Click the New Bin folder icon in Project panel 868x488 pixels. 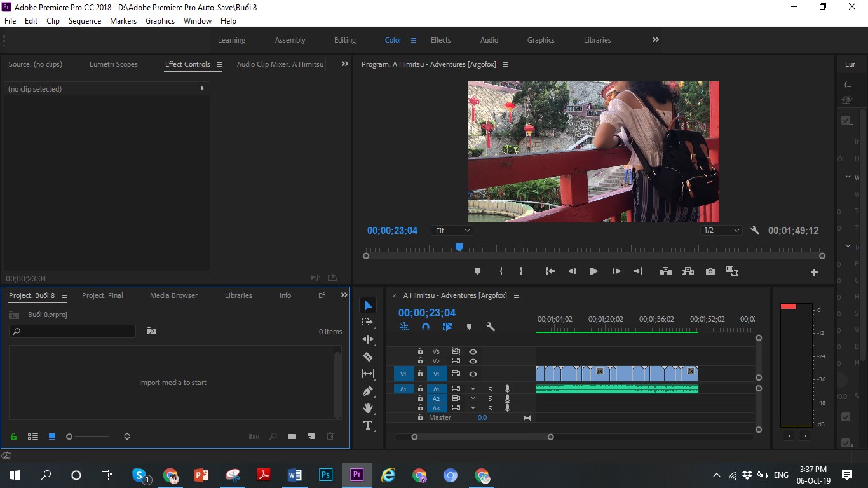pyautogui.click(x=292, y=437)
